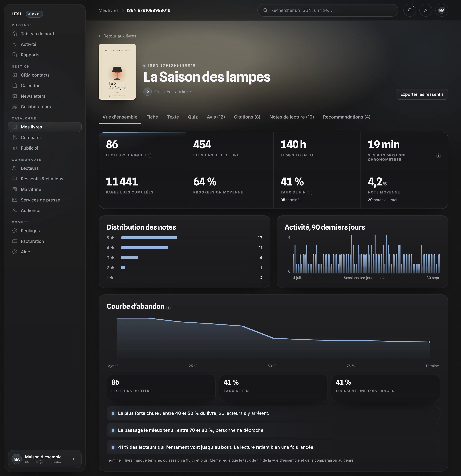Viewport: 461px width, 476px height.
Task: Click the book cover thumbnail
Action: (x=117, y=72)
